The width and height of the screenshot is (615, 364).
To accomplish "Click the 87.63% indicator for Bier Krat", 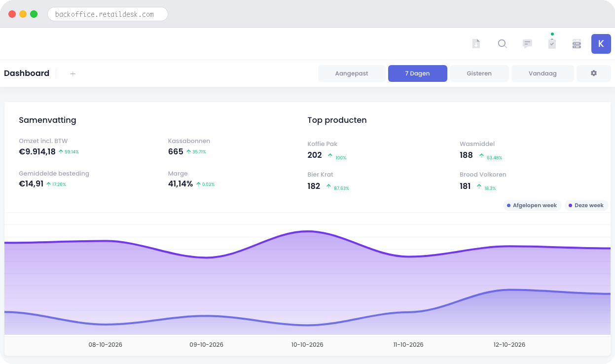I will tap(337, 187).
